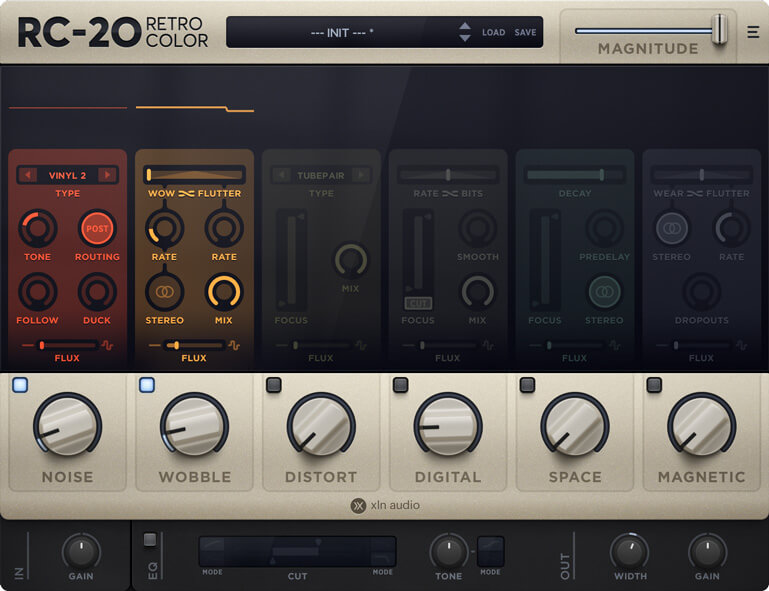The width and height of the screenshot is (769, 591).
Task: Toggle the Space Stereo button
Action: [604, 292]
